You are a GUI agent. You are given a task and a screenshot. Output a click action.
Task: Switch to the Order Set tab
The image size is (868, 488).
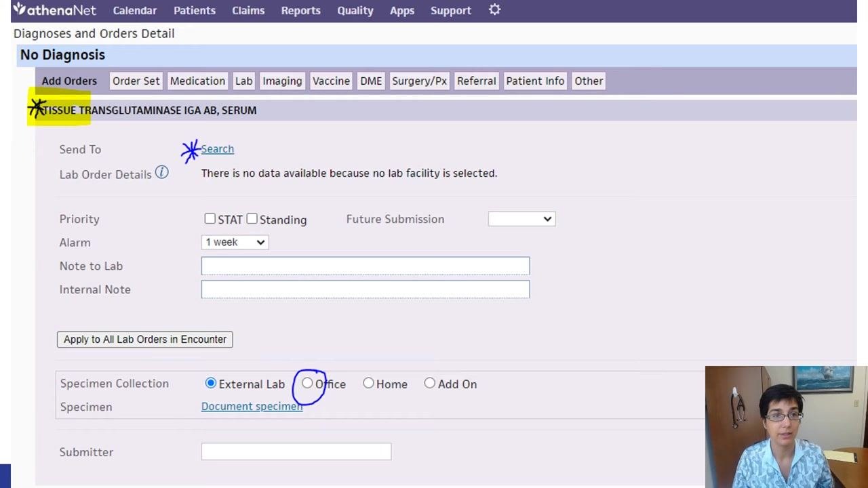tap(136, 81)
